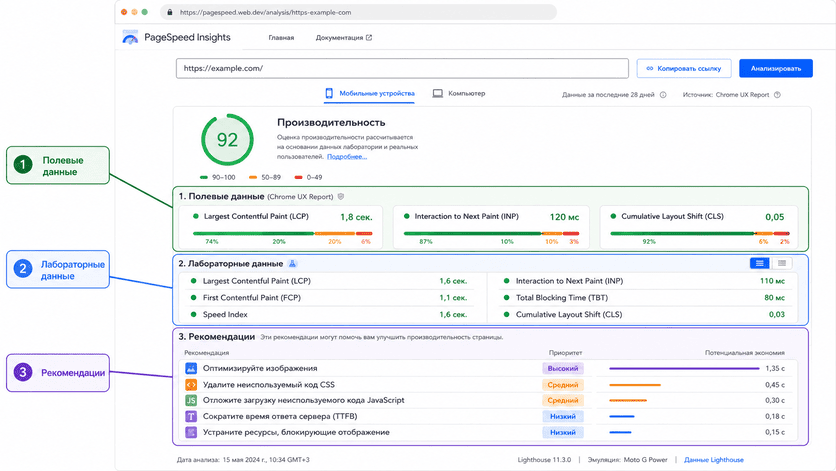
Task: Click the INP field data distribution bar
Action: click(x=491, y=233)
